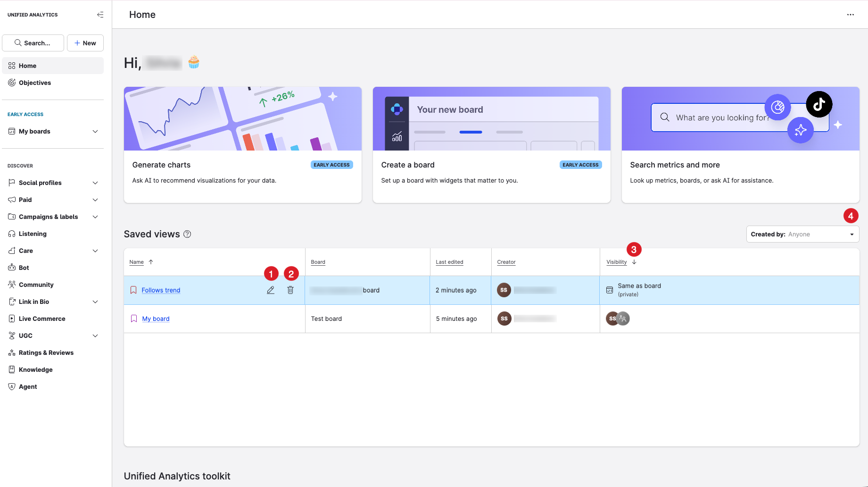Click the sidebar Search field
This screenshot has height=487, width=868.
pos(33,43)
